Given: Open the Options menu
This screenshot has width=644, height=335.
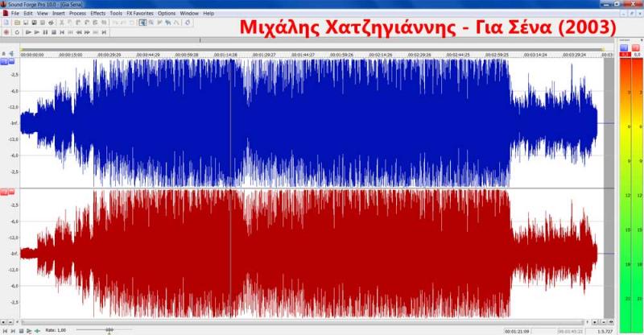Looking at the screenshot, I should [x=167, y=13].
